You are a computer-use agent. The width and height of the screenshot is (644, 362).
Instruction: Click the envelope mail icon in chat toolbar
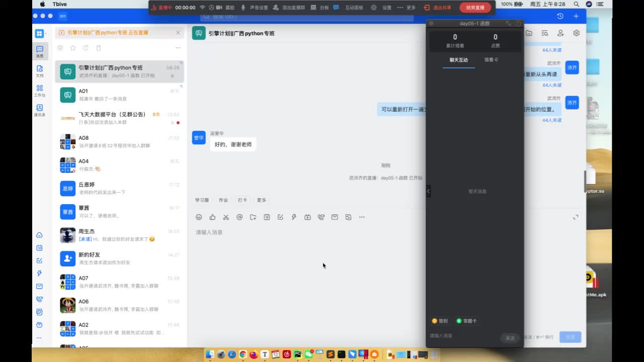335,217
